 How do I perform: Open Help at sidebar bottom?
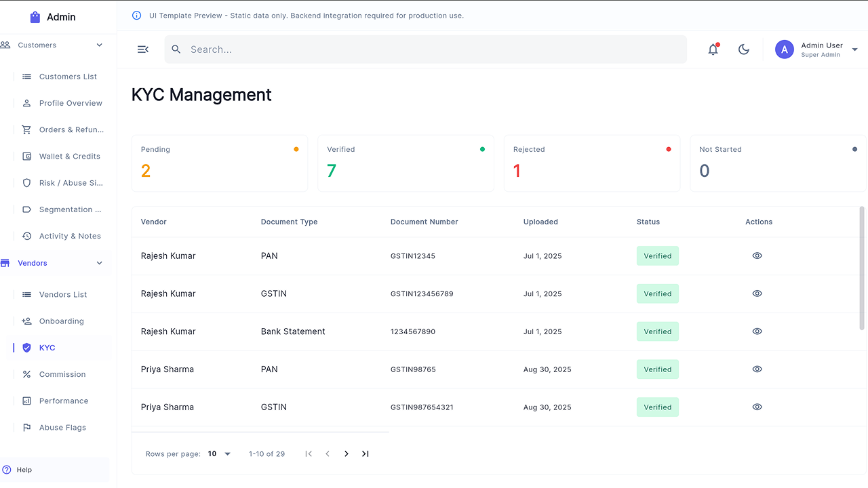point(55,470)
